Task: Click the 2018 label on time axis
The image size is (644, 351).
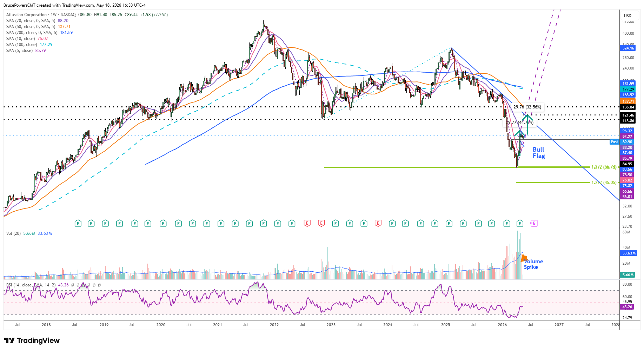Action: (46, 325)
